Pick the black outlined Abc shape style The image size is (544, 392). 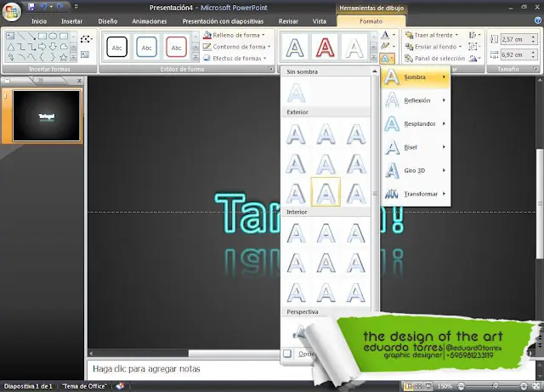pos(117,47)
